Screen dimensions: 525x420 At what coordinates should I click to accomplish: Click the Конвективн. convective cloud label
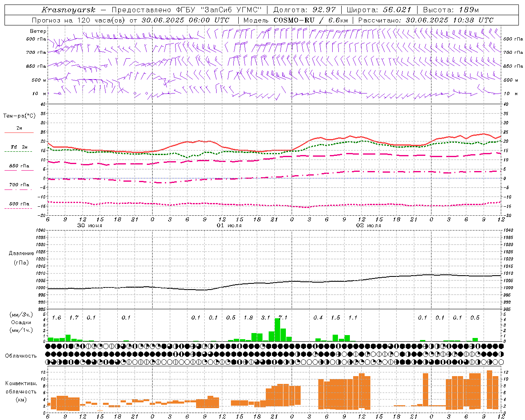21,383
